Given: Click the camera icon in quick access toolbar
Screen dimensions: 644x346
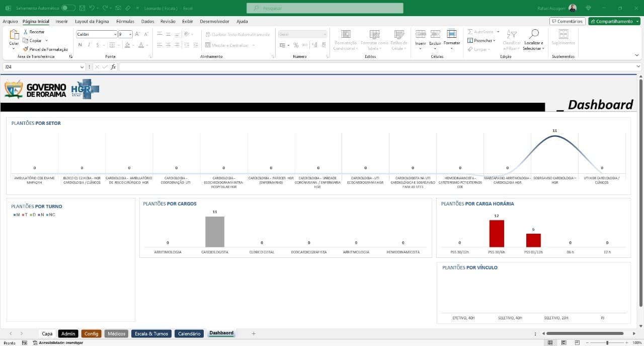Looking at the screenshot, I should [118, 8].
